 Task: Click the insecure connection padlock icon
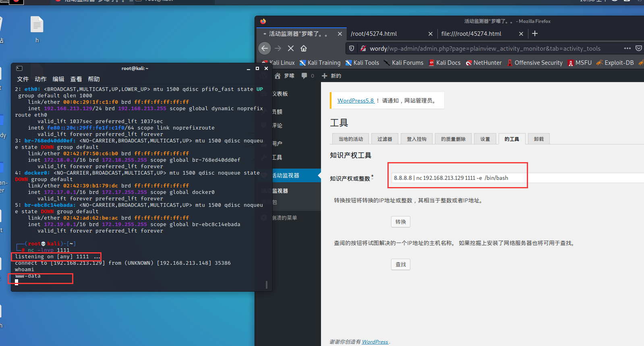tap(363, 48)
